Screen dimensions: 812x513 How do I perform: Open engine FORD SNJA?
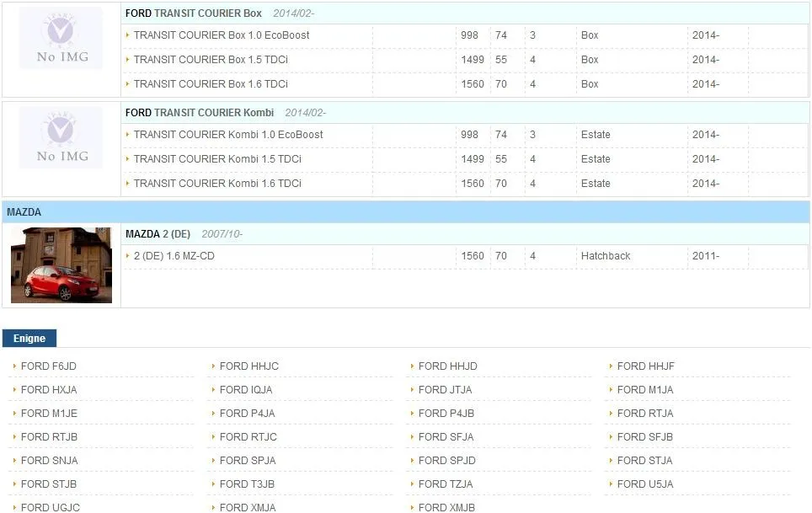49,461
